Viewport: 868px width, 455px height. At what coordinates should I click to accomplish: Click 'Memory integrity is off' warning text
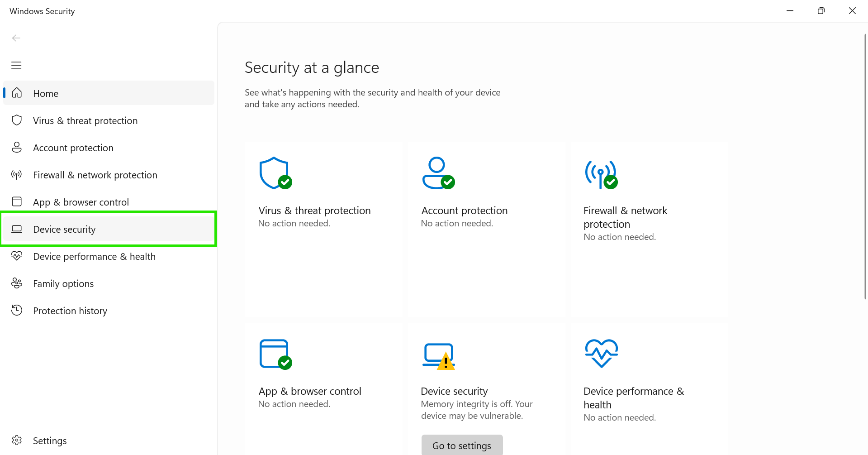click(x=477, y=410)
